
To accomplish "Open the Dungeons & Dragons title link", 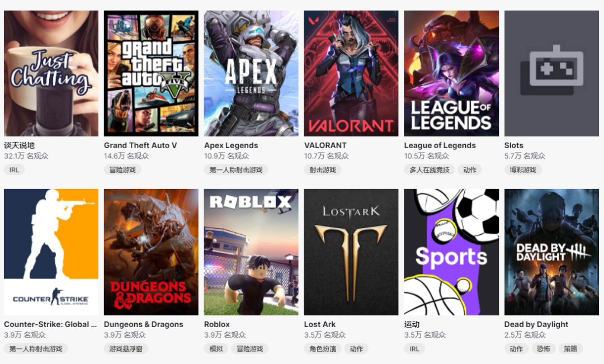I will [143, 324].
